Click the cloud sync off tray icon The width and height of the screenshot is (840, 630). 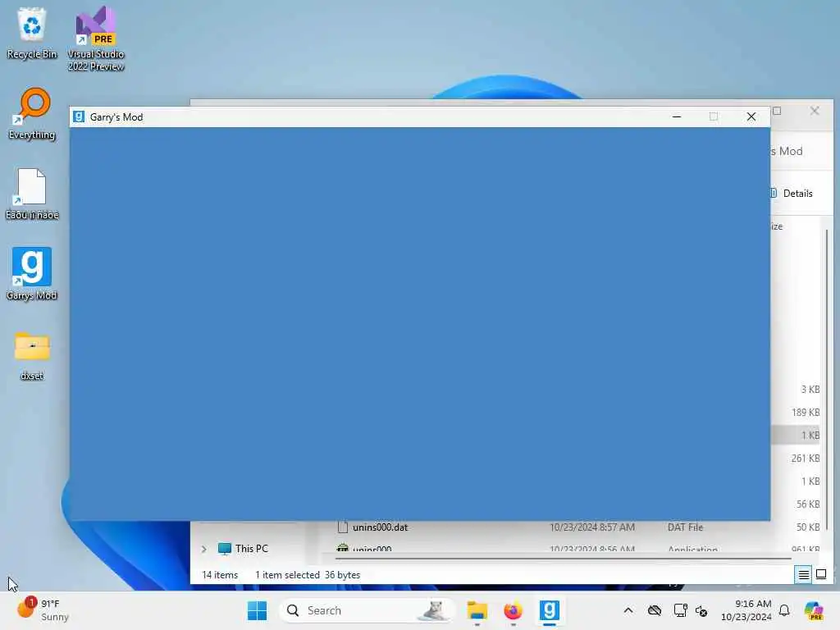pyautogui.click(x=655, y=610)
